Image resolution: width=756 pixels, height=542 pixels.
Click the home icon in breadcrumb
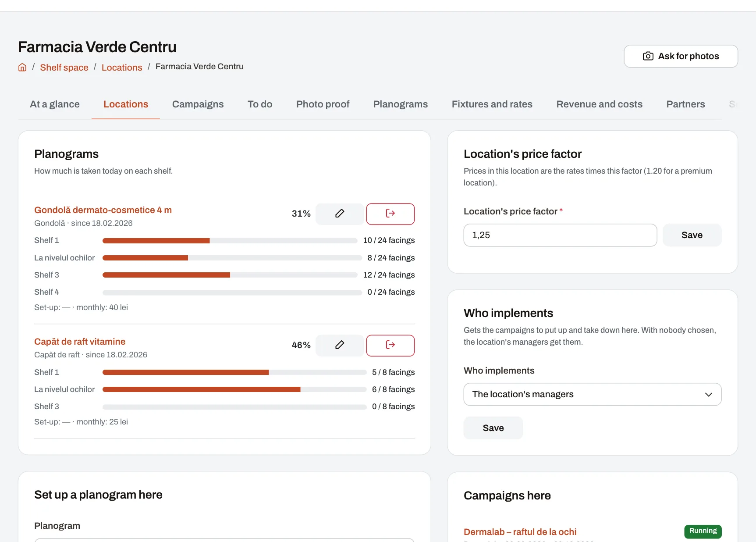[x=22, y=67]
